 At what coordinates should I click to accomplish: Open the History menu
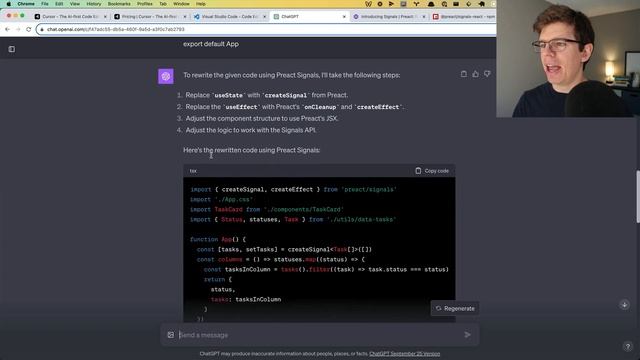tap(93, 4)
